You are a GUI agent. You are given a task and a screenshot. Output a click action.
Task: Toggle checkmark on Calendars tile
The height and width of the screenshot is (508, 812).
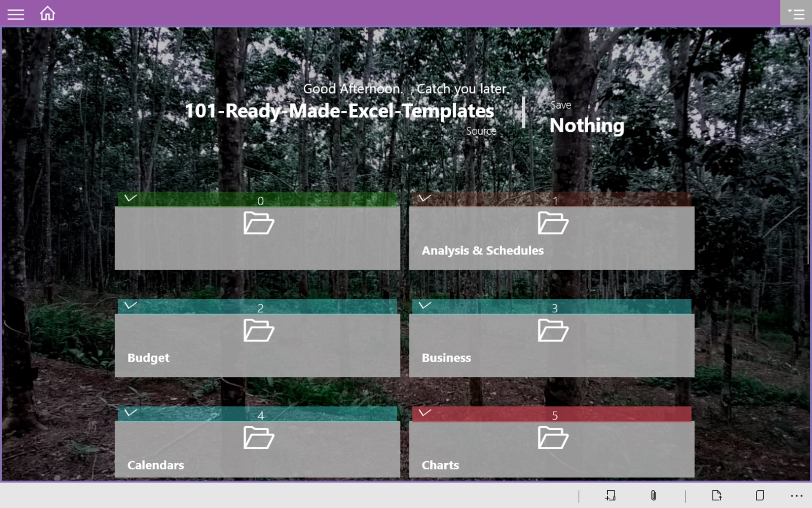coord(130,413)
